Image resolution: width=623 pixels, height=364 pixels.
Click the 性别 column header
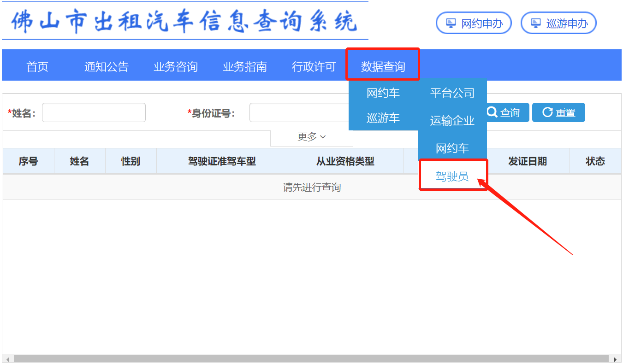(131, 161)
